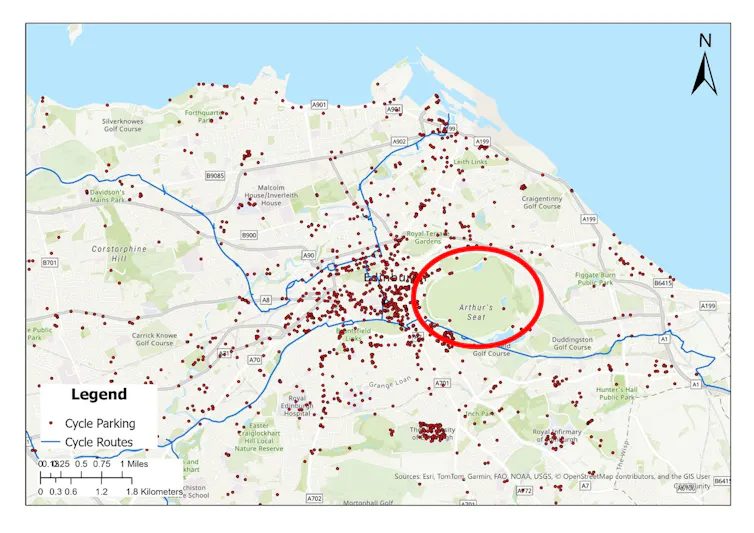The image size is (754, 533).
Task: Click the 'Edinburgh' city label
Action: 396,278
